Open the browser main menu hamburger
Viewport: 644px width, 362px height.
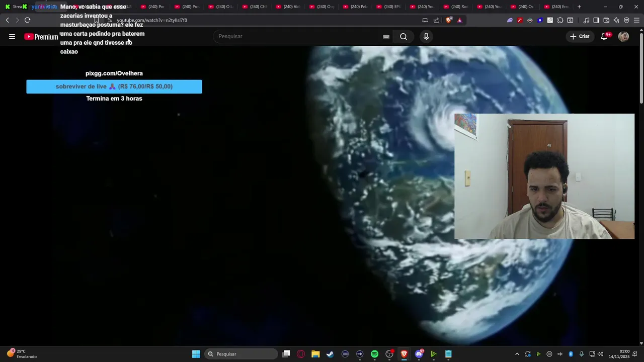pyautogui.click(x=636, y=20)
